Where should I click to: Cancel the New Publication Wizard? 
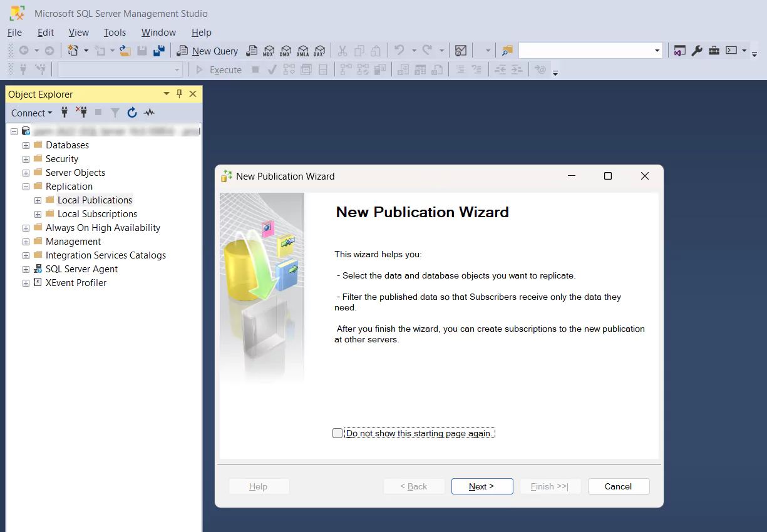click(x=618, y=486)
